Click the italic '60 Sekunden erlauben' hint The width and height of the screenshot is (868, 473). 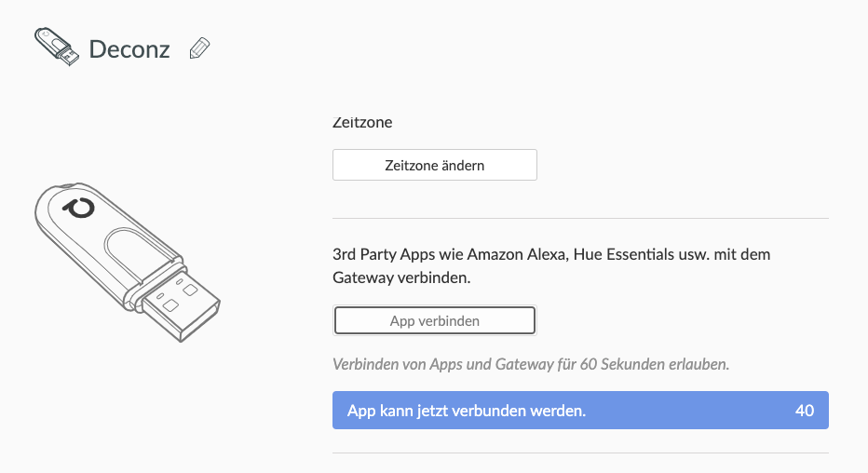point(654,363)
